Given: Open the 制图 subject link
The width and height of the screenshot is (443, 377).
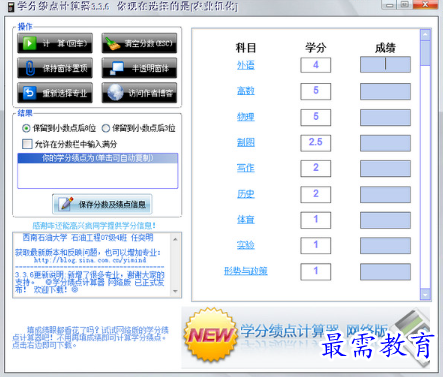Looking at the screenshot, I should [x=246, y=142].
